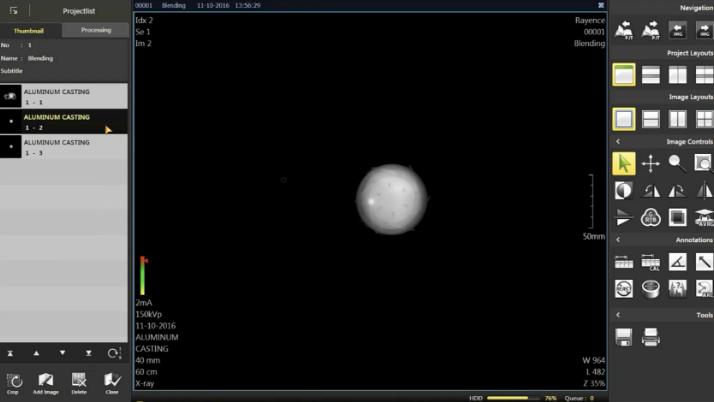Select two-column Project Layout

[678, 75]
